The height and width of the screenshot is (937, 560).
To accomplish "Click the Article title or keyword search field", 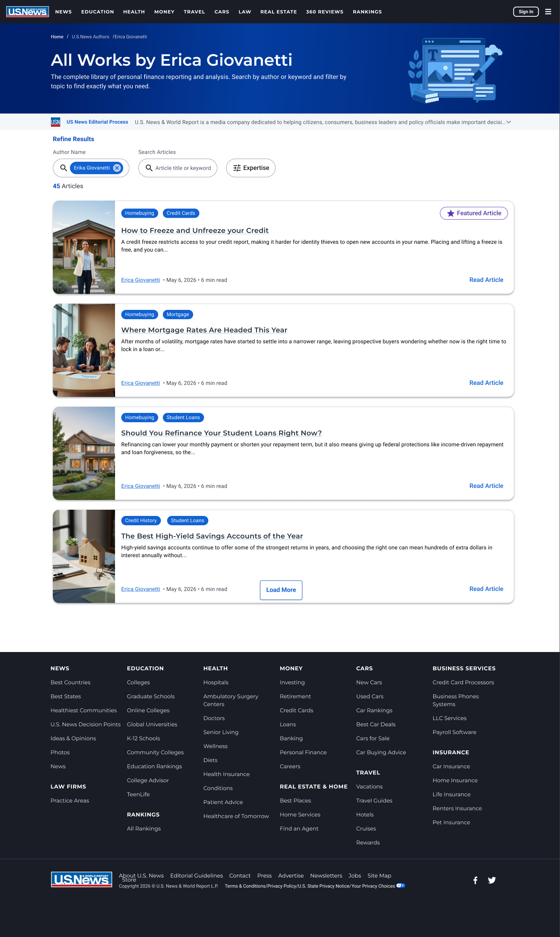I will click(x=178, y=168).
